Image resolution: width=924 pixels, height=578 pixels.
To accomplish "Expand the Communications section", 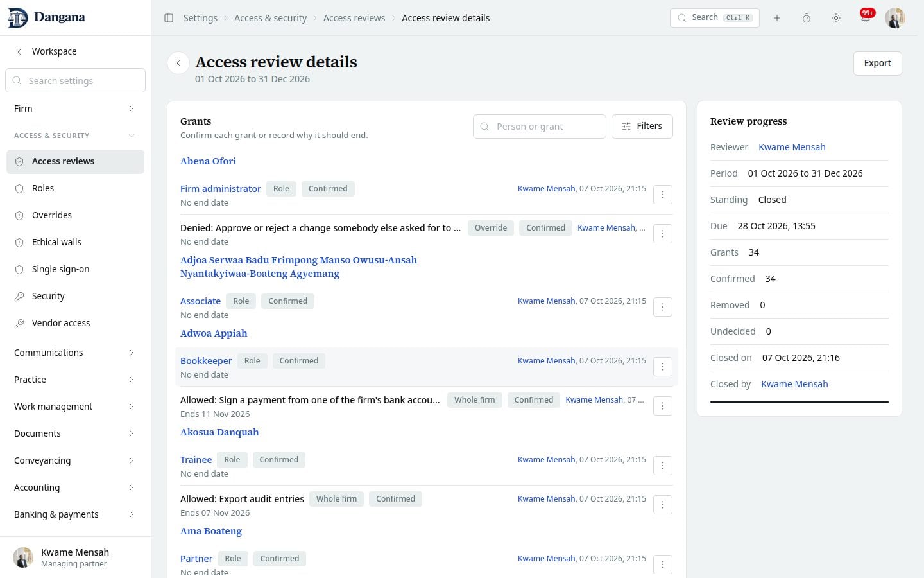I will pyautogui.click(x=75, y=353).
